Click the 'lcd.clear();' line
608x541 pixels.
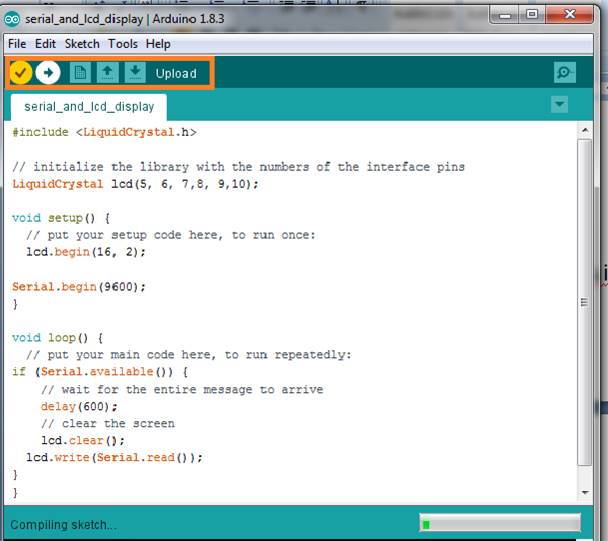point(83,441)
